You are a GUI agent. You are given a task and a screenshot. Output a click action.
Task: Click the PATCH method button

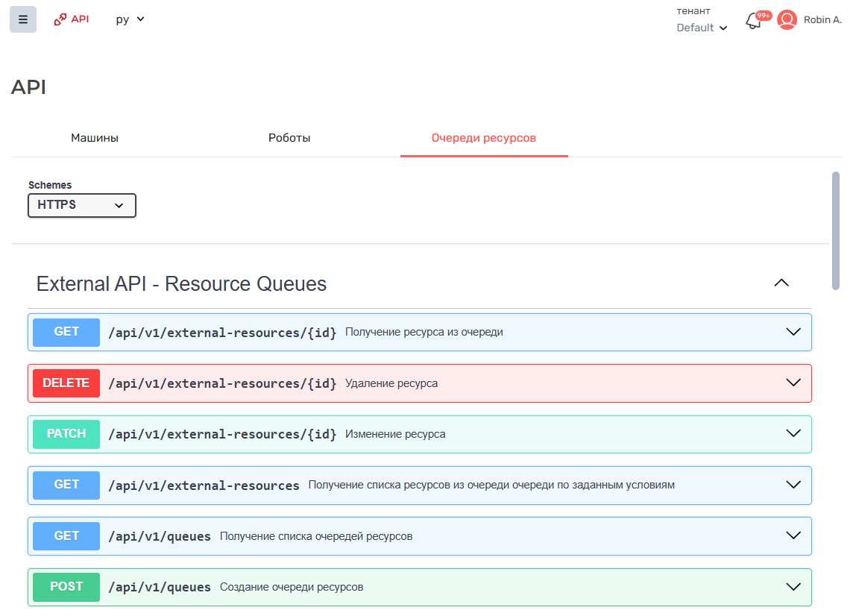(66, 434)
